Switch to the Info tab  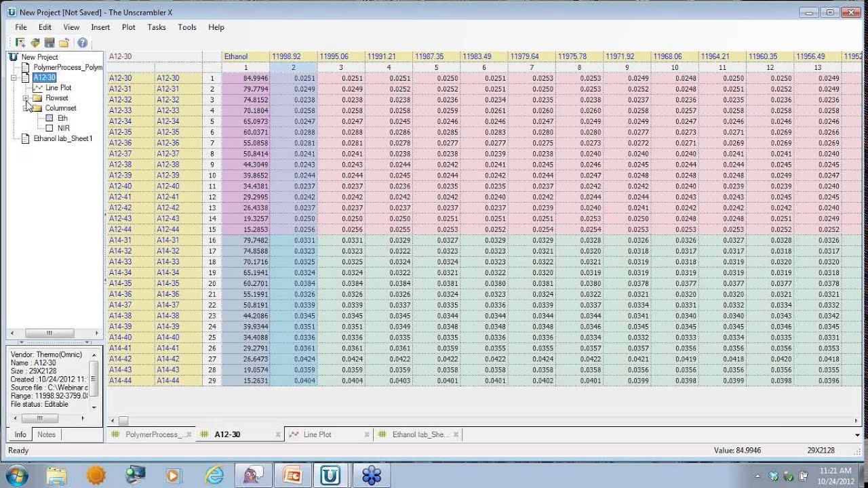click(x=20, y=434)
